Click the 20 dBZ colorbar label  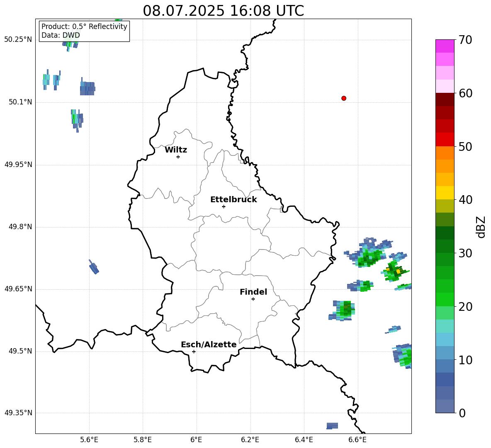click(x=465, y=306)
